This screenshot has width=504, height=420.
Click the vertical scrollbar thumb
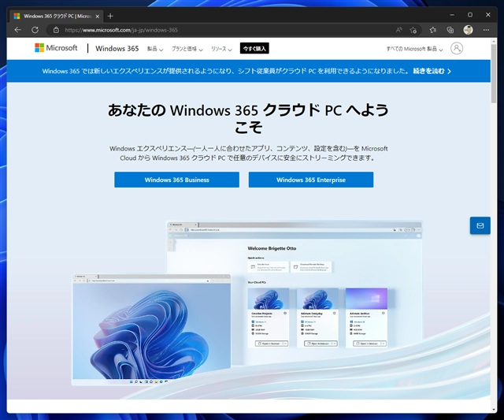tap(494, 73)
